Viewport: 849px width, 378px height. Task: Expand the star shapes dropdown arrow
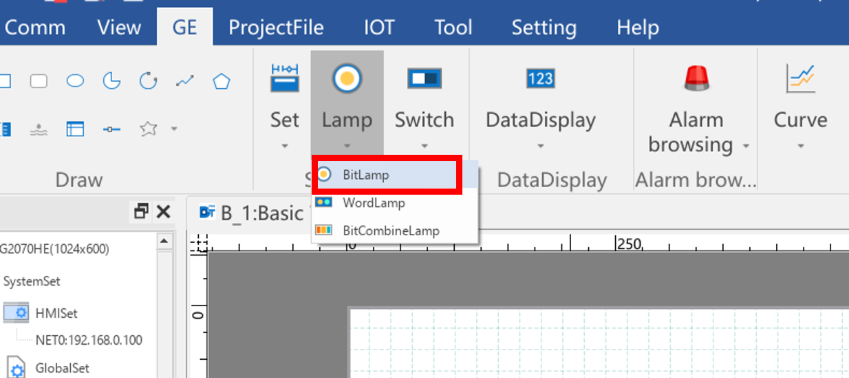(174, 129)
